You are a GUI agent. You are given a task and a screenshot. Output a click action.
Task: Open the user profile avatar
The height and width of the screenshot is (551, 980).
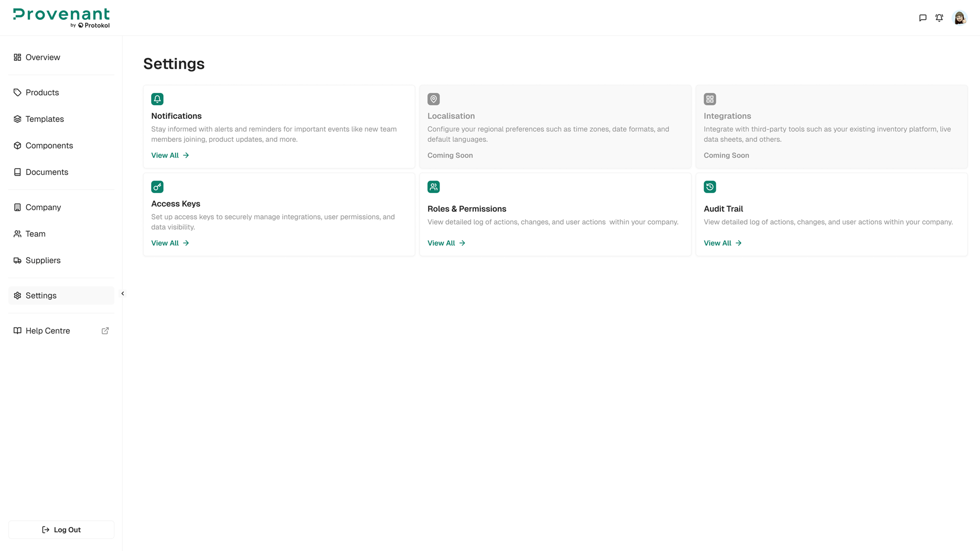coord(960,18)
